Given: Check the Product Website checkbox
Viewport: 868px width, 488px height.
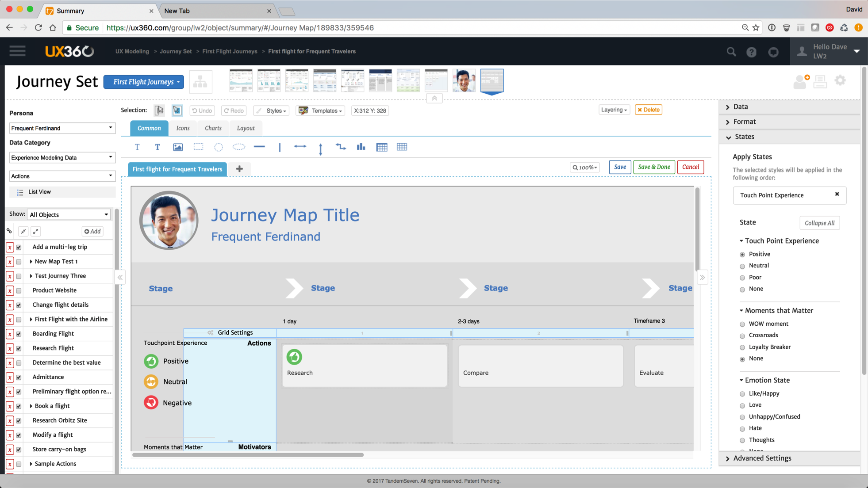Looking at the screenshot, I should [x=19, y=290].
